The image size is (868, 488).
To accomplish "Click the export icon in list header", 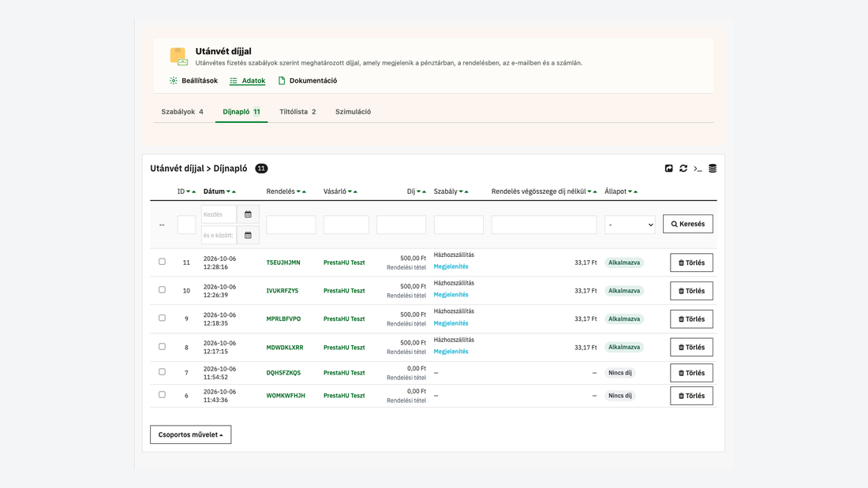I will pos(668,168).
